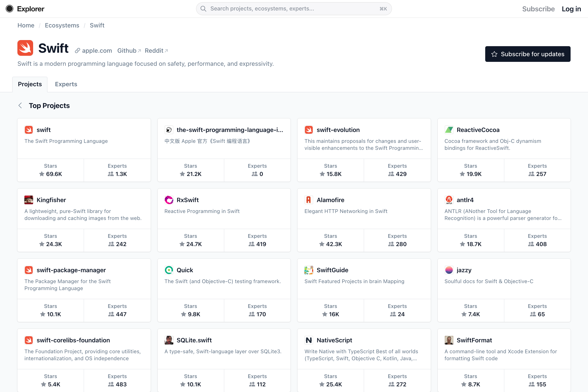Collapse Top Projects with the back chevron
Viewport: 588px width, 392px height.
20,105
